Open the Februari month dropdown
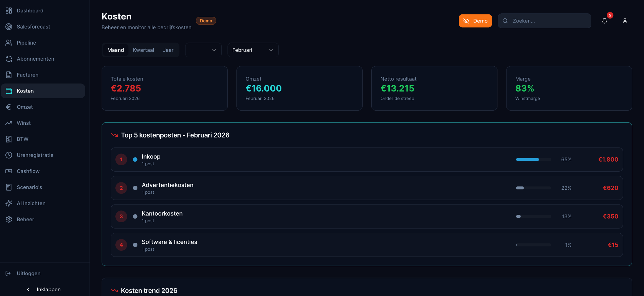This screenshot has width=644, height=296. 253,50
